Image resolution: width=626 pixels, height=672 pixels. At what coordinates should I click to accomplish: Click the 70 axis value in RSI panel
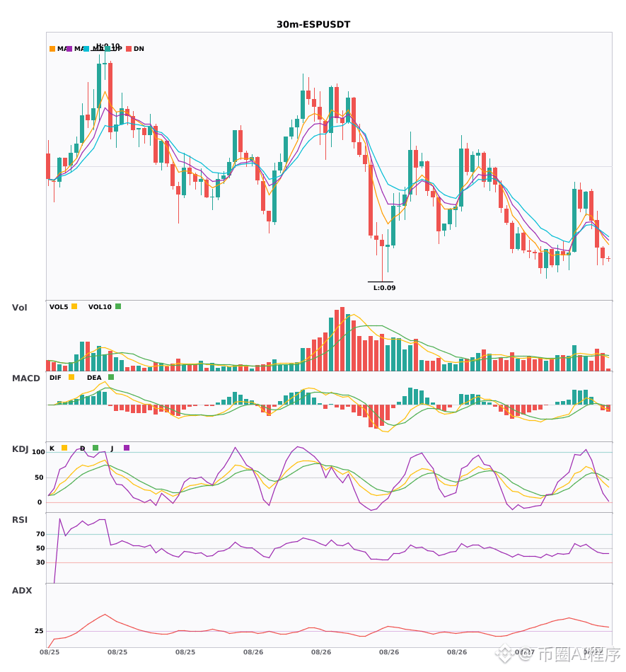click(40, 534)
